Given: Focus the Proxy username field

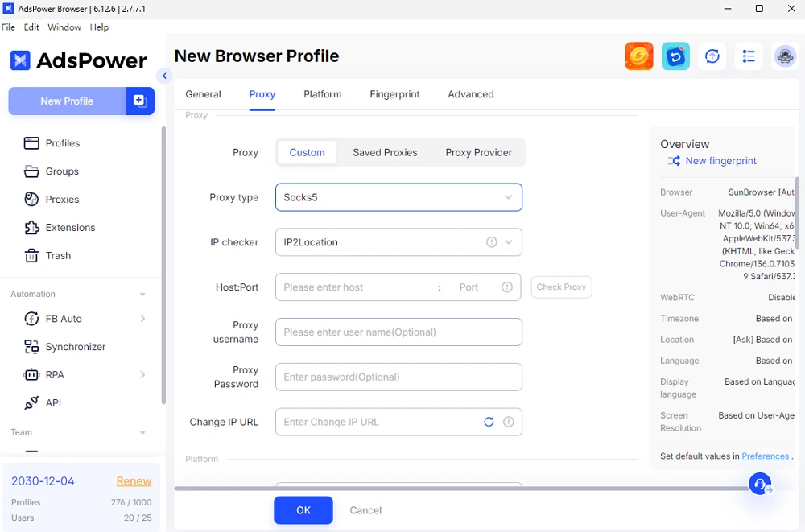Looking at the screenshot, I should tap(399, 332).
